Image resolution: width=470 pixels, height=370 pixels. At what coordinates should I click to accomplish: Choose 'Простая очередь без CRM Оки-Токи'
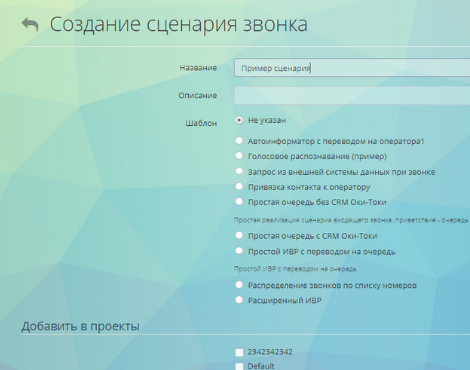click(239, 201)
